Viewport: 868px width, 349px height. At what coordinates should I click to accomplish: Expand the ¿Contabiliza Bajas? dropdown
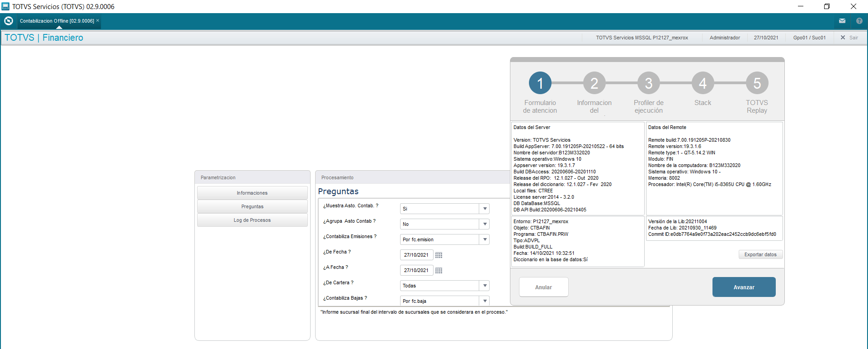(485, 301)
